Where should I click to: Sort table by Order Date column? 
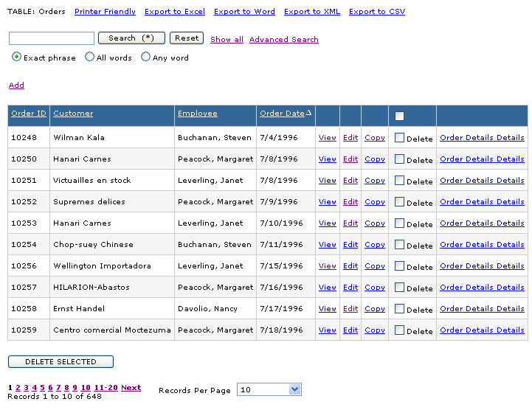click(283, 114)
